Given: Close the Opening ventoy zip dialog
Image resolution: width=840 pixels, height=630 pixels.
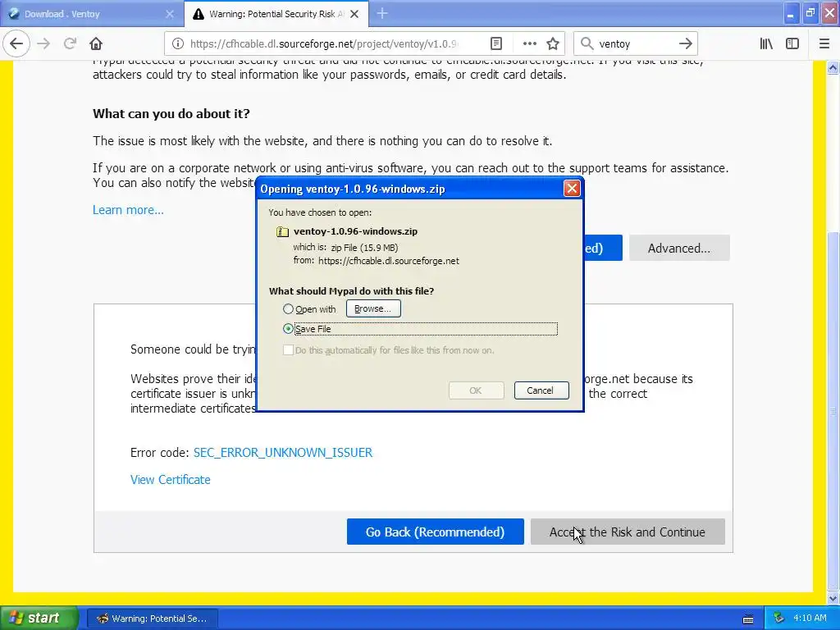Looking at the screenshot, I should 572,188.
